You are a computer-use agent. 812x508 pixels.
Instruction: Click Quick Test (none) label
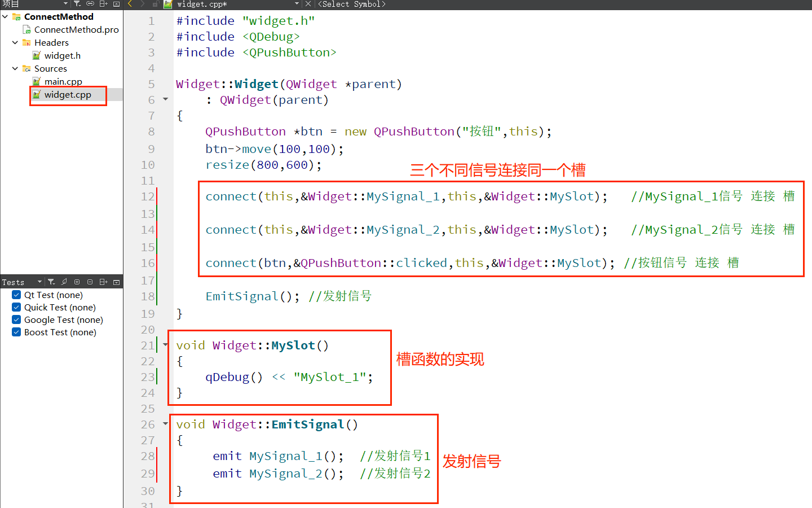click(x=60, y=307)
